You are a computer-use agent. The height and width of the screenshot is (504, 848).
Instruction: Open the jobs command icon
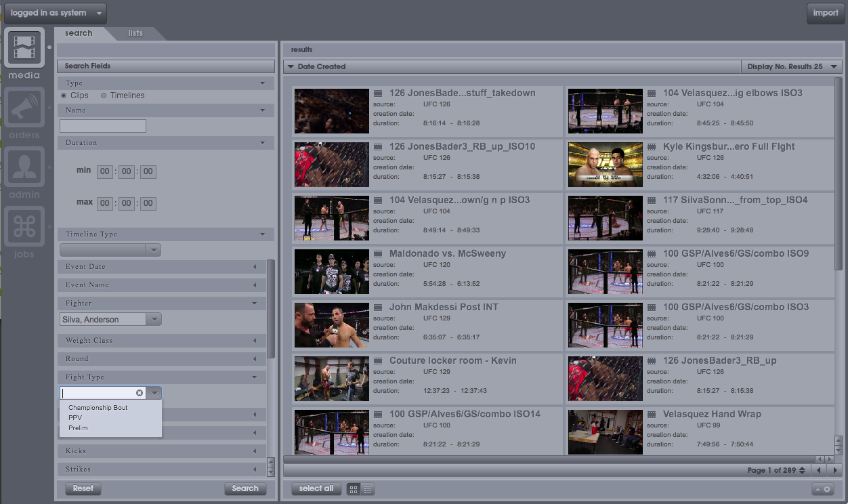pos(24,226)
